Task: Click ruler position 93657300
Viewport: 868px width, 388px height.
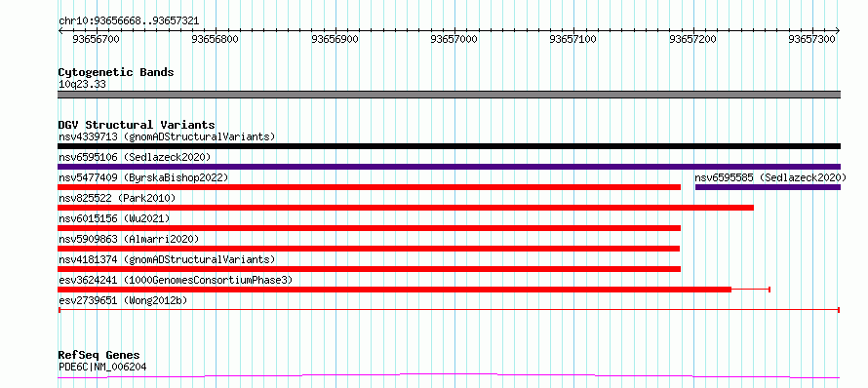Action: pyautogui.click(x=812, y=39)
